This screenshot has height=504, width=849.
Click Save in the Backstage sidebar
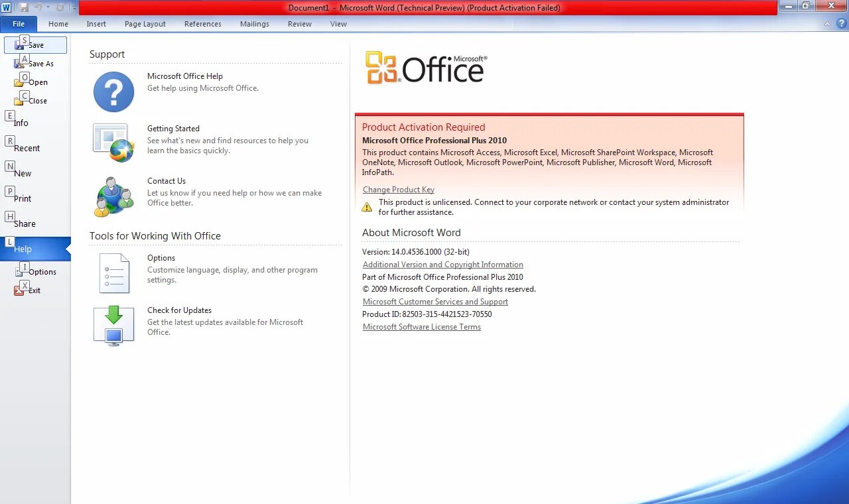click(35, 45)
